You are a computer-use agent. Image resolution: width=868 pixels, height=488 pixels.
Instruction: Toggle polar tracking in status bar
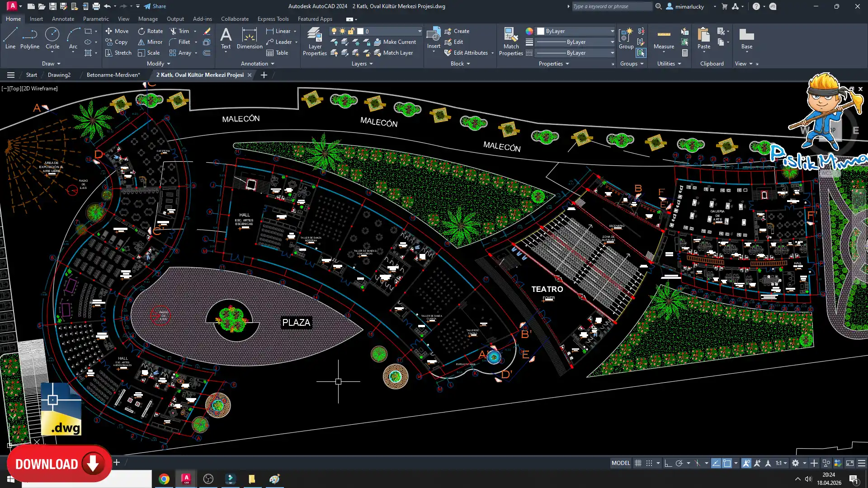click(x=679, y=463)
